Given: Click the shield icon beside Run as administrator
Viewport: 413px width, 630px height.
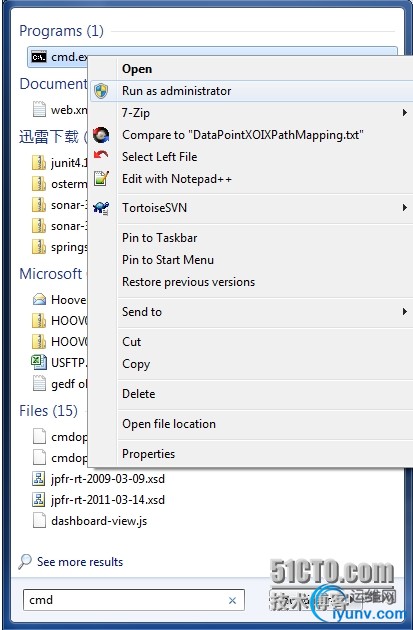Looking at the screenshot, I should tap(101, 91).
